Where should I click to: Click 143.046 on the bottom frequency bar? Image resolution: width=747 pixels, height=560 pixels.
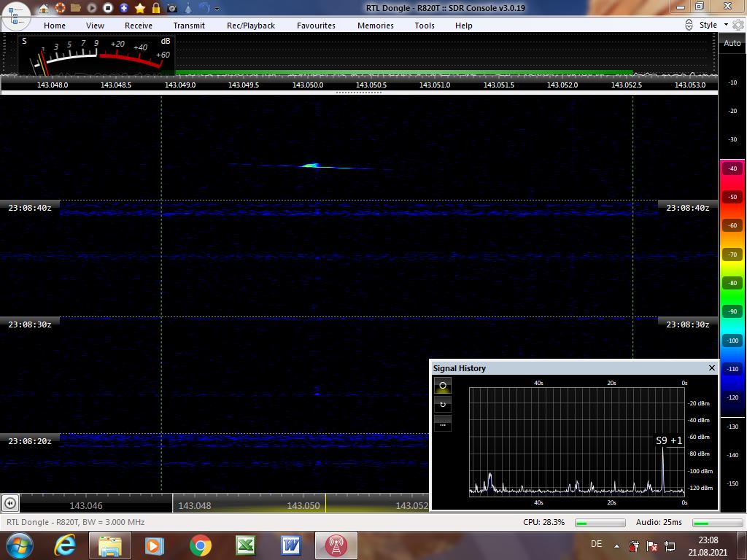pyautogui.click(x=86, y=506)
